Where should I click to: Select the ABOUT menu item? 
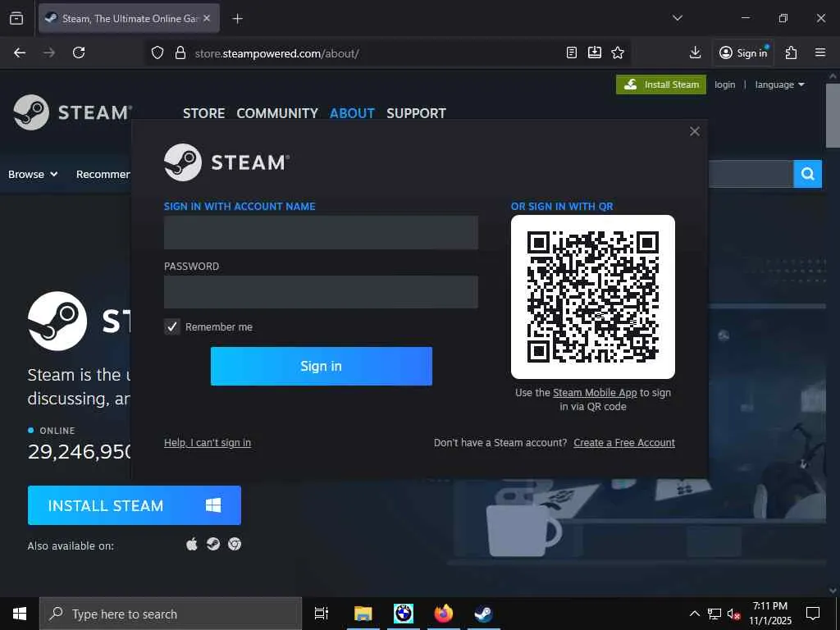point(352,113)
